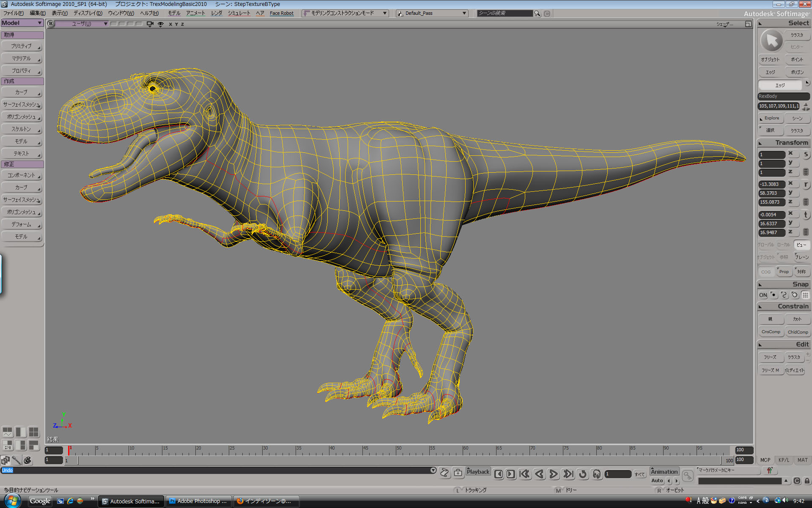Click the headphone audio icon in playback bar
This screenshot has width=812, height=508.
click(597, 475)
